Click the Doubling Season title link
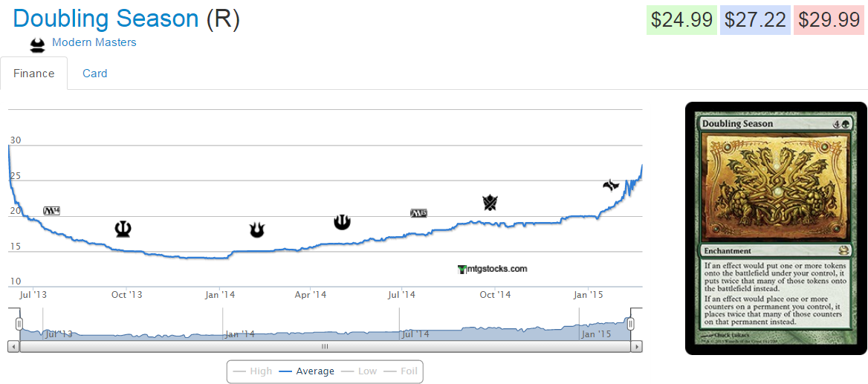Screen dimensions: 868x384 click(x=106, y=19)
